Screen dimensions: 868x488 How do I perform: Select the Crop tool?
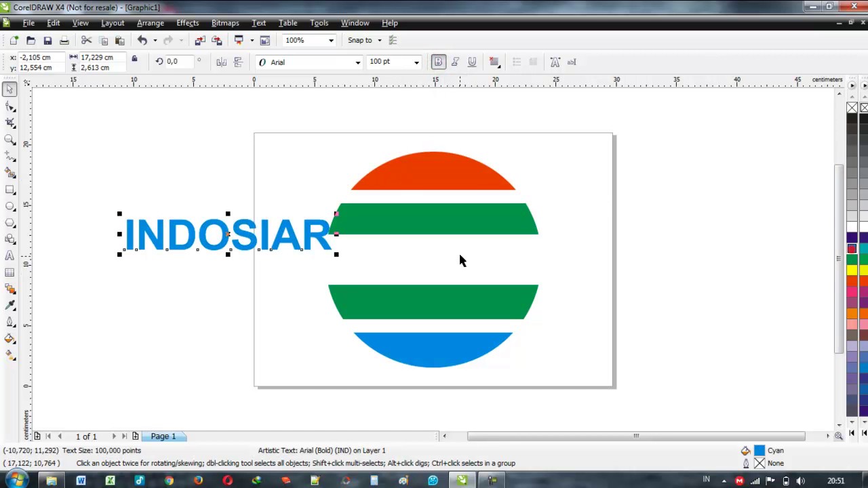coord(9,123)
